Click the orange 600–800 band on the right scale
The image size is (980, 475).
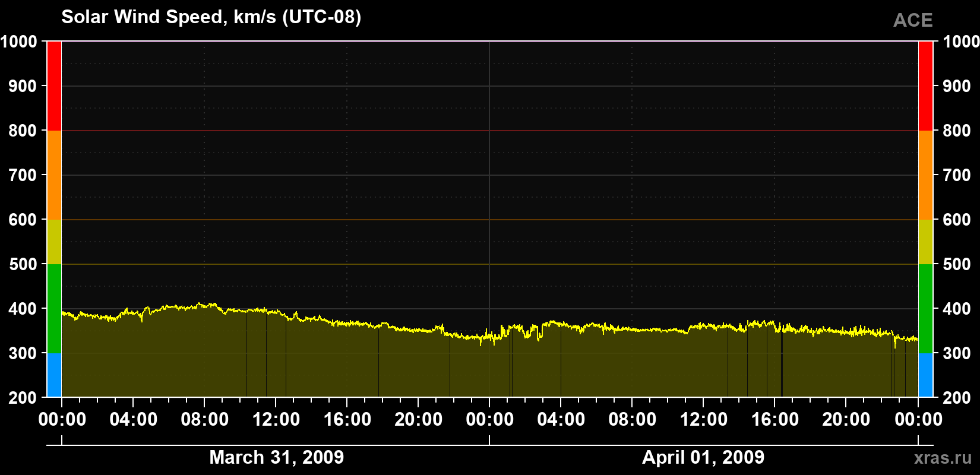click(x=926, y=175)
